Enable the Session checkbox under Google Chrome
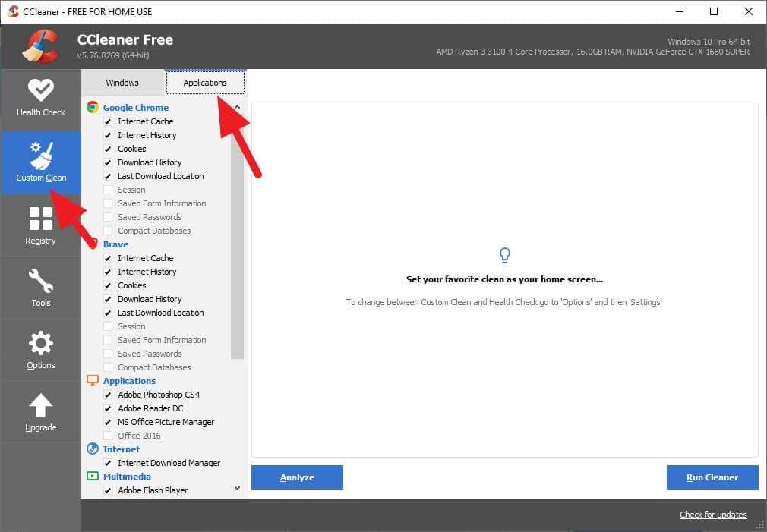 (x=109, y=189)
